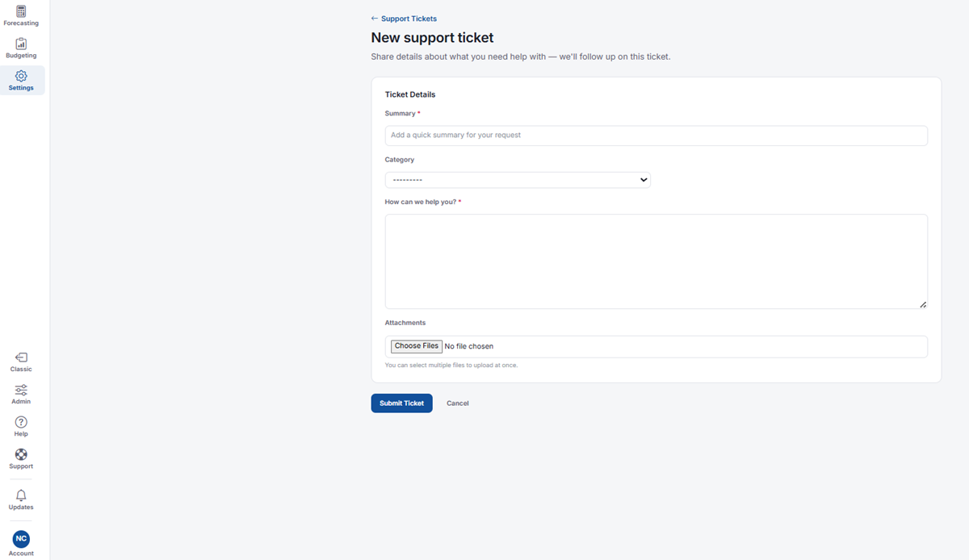Open the Category dropdown
The width and height of the screenshot is (969, 560).
click(x=518, y=180)
